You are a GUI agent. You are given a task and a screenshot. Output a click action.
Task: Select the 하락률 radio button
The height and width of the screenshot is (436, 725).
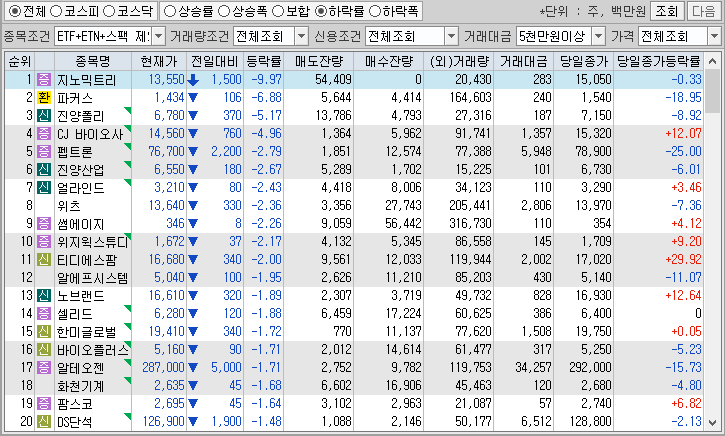coord(321,11)
